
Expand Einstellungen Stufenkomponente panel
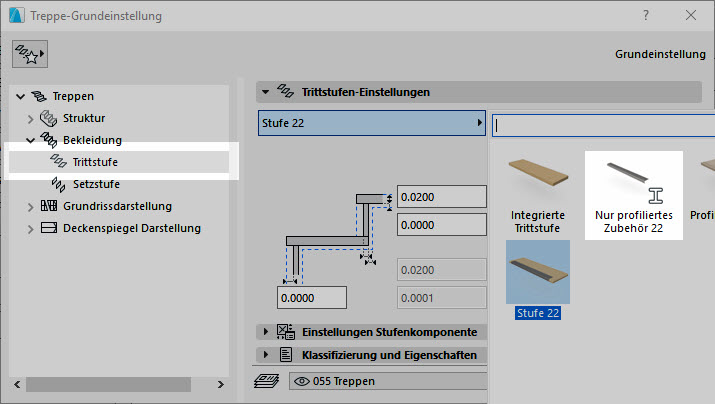pos(266,331)
